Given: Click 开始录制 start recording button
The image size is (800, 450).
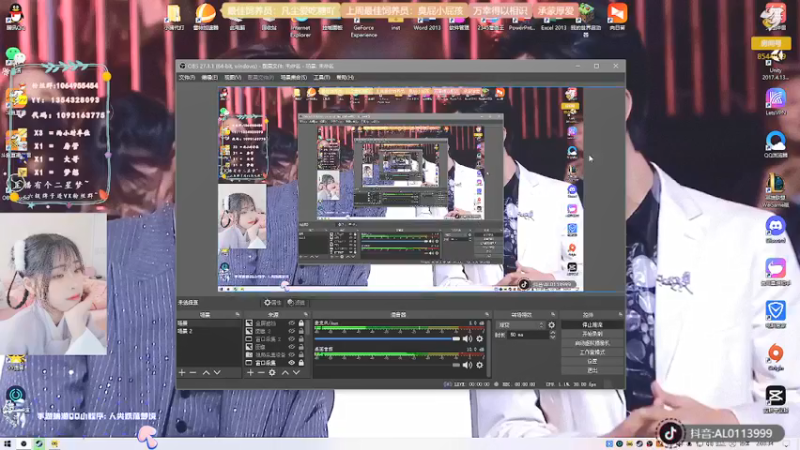Looking at the screenshot, I should (592, 334).
